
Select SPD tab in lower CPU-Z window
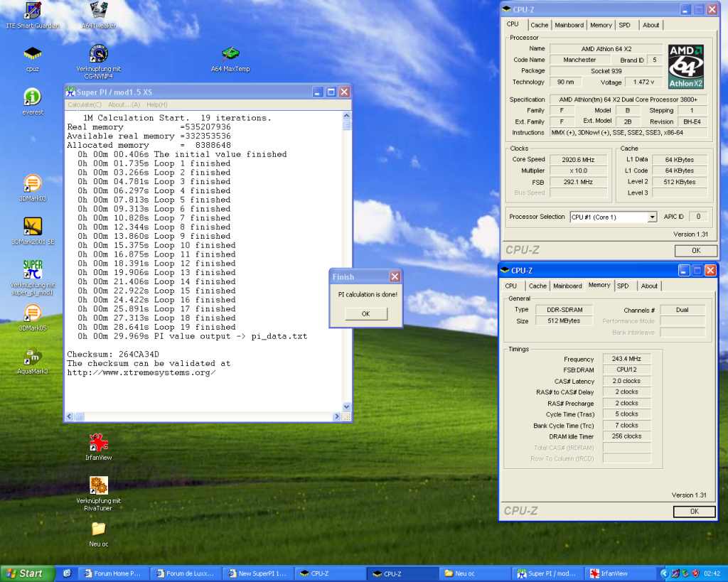tap(623, 286)
